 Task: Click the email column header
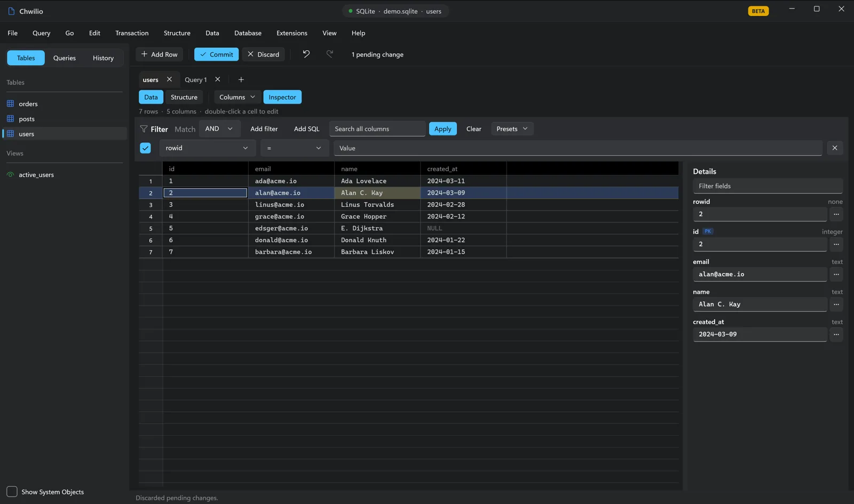[291, 169]
